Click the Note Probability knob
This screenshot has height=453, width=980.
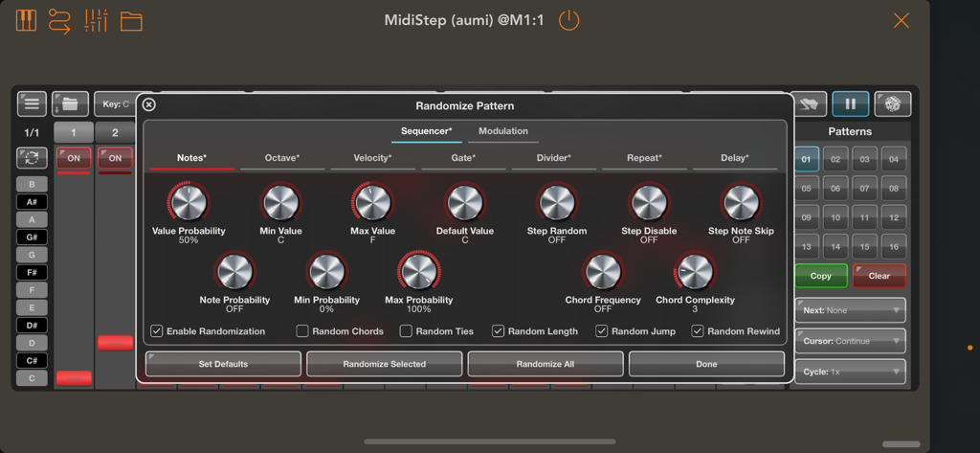(235, 272)
